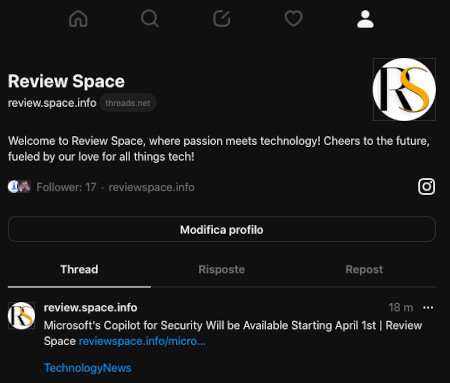Open the Activity heart icon
The height and width of the screenshot is (383, 450).
click(x=293, y=18)
